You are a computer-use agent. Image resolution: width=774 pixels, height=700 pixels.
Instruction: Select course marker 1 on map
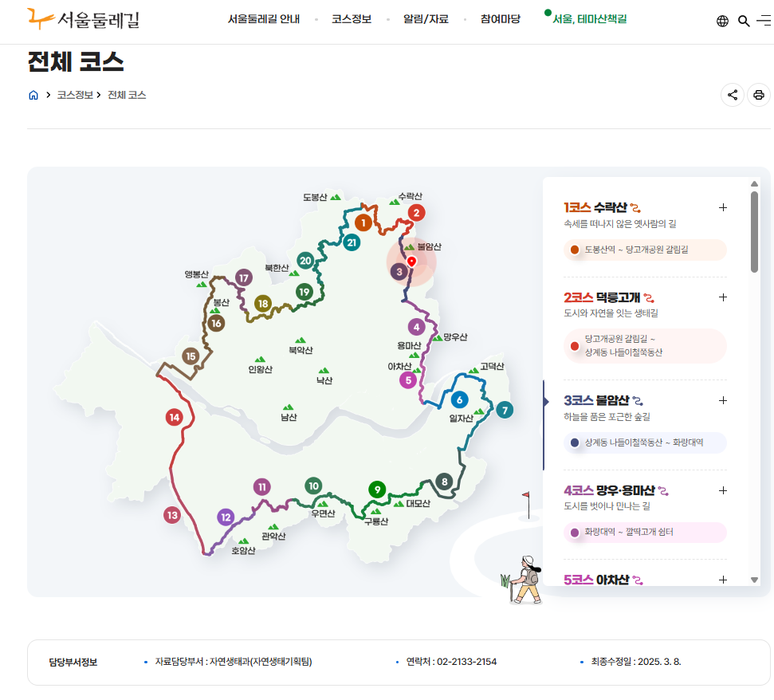click(x=363, y=223)
